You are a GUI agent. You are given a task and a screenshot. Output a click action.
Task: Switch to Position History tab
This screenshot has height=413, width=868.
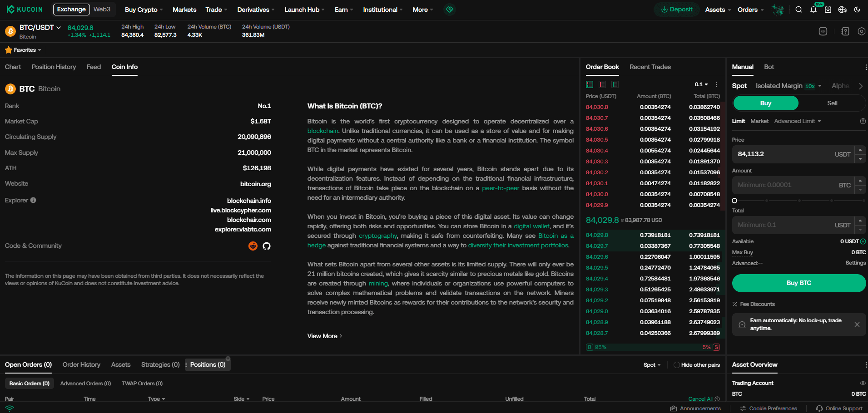(x=54, y=67)
